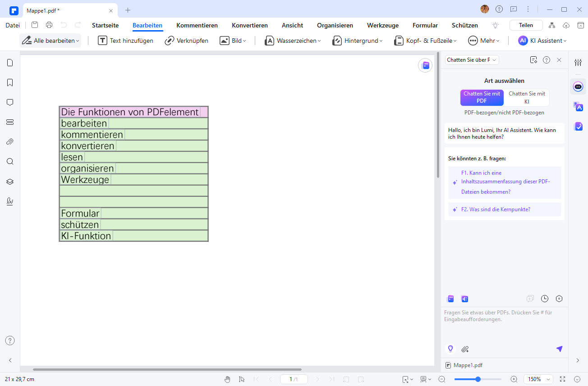Click suggestion F2 Was sind die Kernpunkte
The height and width of the screenshot is (386, 588).
pos(505,209)
